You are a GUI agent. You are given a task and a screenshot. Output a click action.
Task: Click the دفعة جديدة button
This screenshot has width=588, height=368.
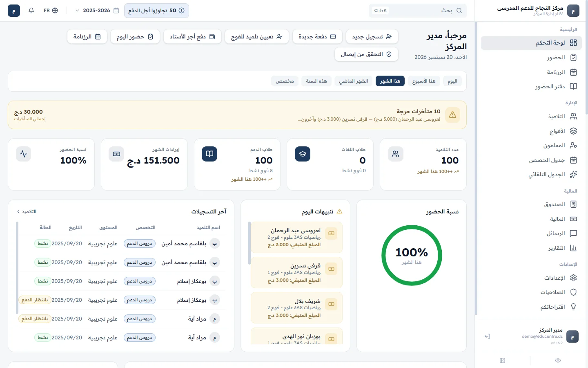tap(317, 37)
